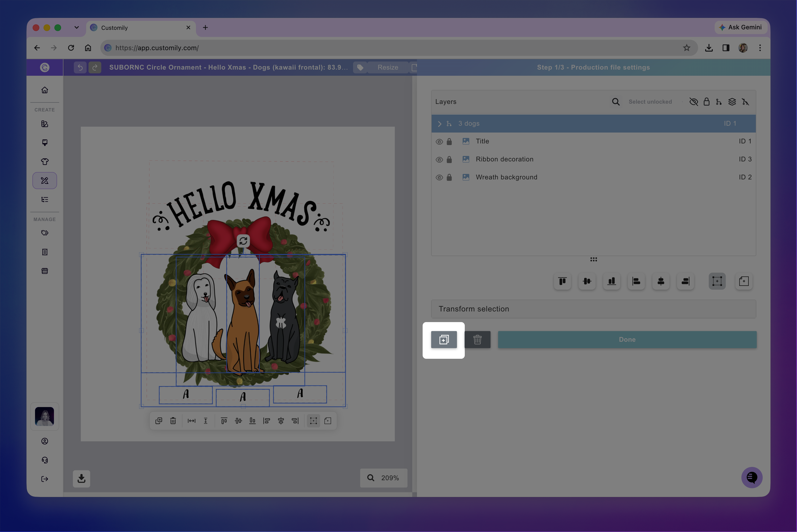Click the Done button

coord(627,340)
